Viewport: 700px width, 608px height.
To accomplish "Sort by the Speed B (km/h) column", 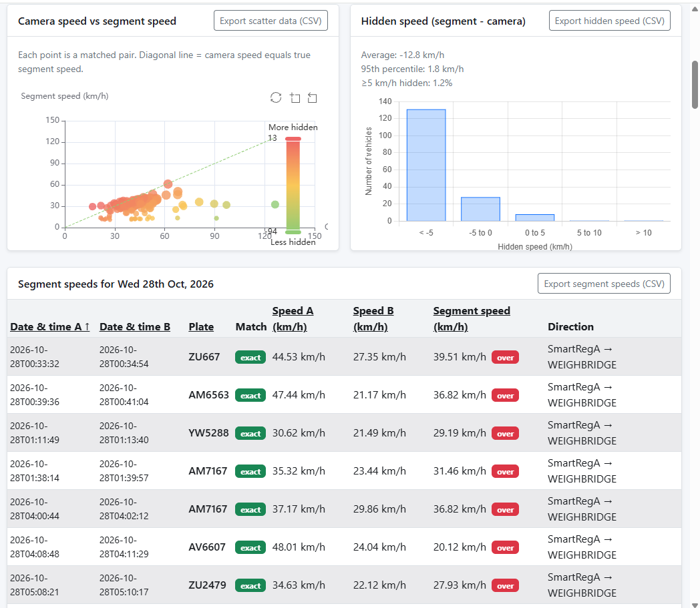I will pyautogui.click(x=373, y=318).
